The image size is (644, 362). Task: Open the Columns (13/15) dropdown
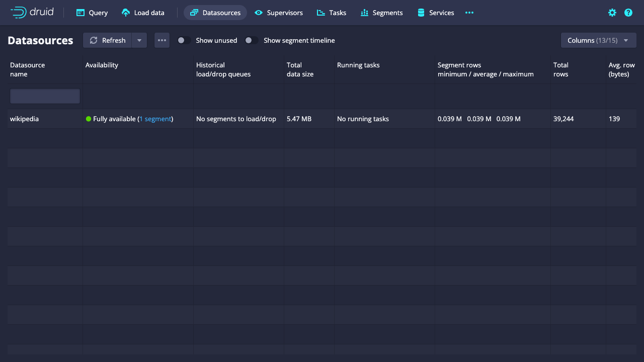[x=599, y=40]
